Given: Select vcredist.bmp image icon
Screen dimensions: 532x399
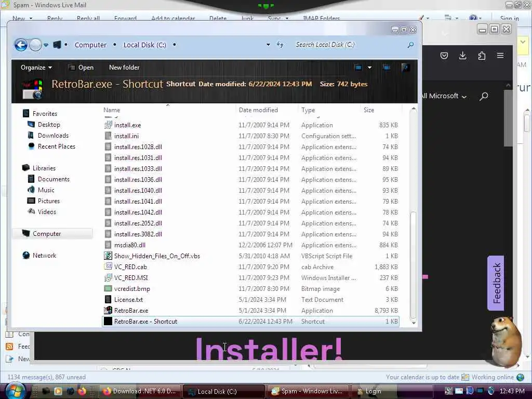Looking at the screenshot, I should point(108,289).
